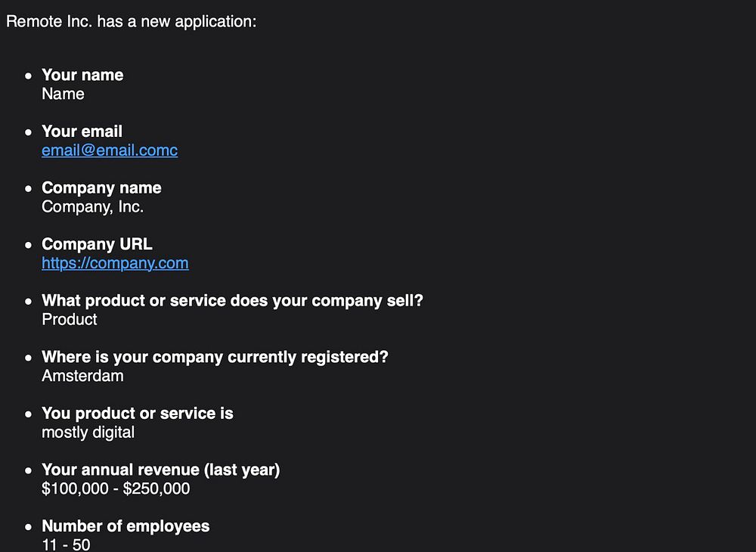
Task: Click the 'Number of employees' heading
Action: coord(125,526)
